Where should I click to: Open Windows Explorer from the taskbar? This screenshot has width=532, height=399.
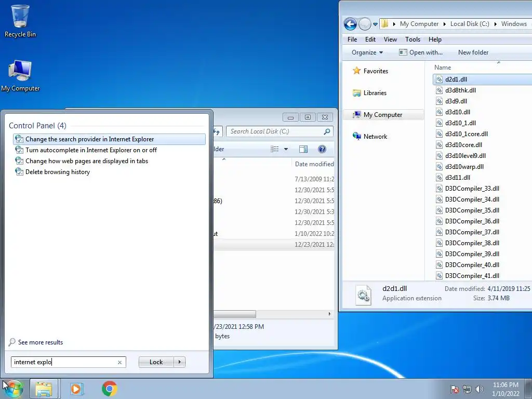44,389
